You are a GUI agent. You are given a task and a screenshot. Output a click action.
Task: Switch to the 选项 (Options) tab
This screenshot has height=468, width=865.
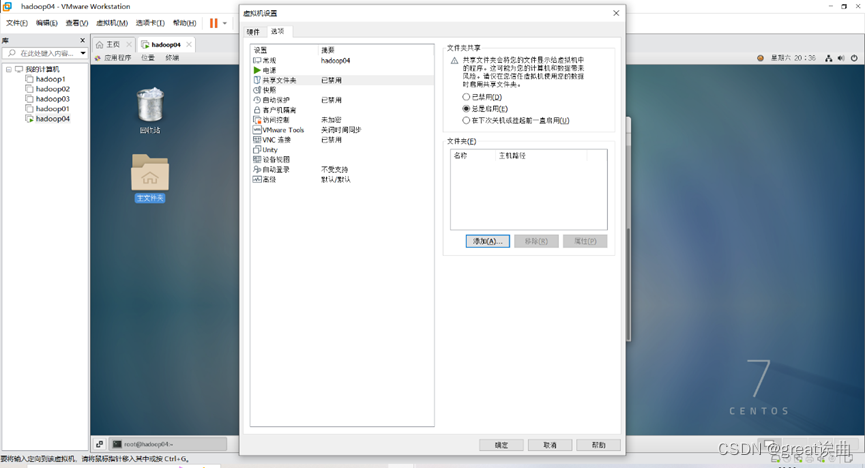278,31
